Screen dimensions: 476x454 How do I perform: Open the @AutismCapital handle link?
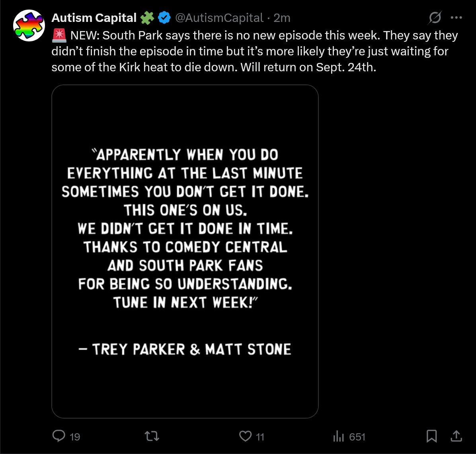pos(219,18)
